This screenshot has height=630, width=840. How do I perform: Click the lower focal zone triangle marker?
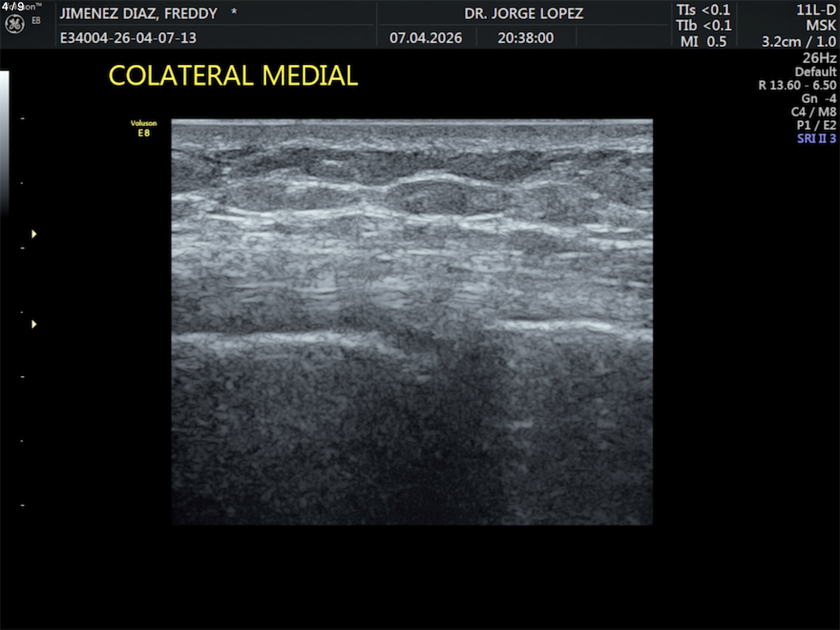34,325
